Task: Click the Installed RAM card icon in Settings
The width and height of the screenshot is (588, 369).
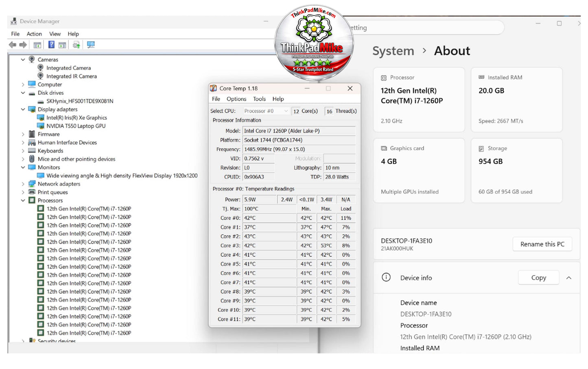Action: (481, 77)
